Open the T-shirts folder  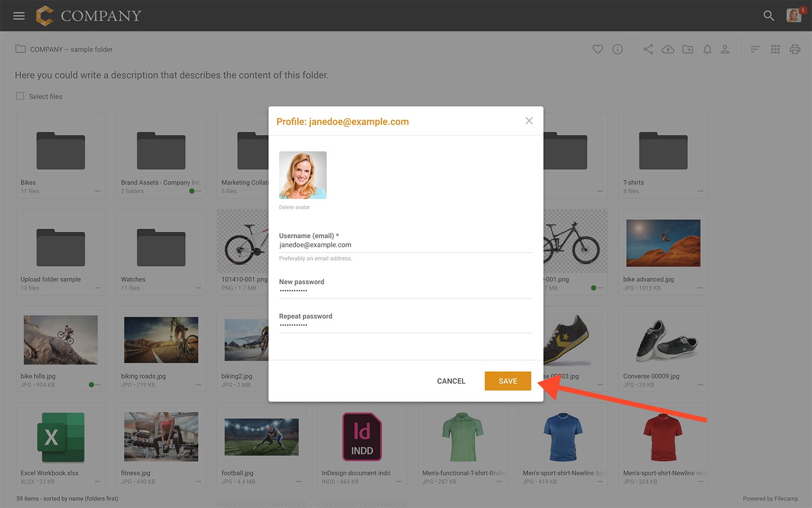pos(663,151)
